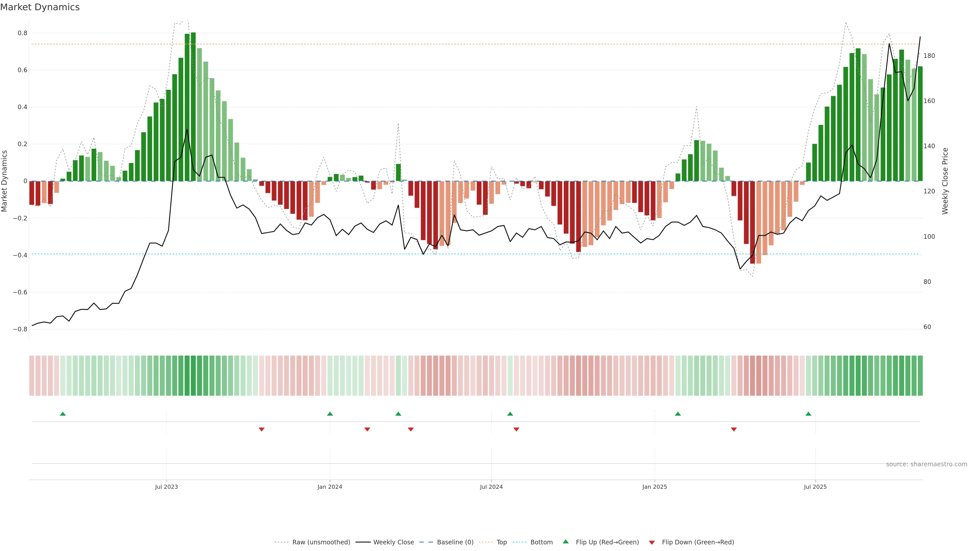The image size is (980, 551).
Task: Click the Jan 2025 x-axis label
Action: (x=654, y=487)
